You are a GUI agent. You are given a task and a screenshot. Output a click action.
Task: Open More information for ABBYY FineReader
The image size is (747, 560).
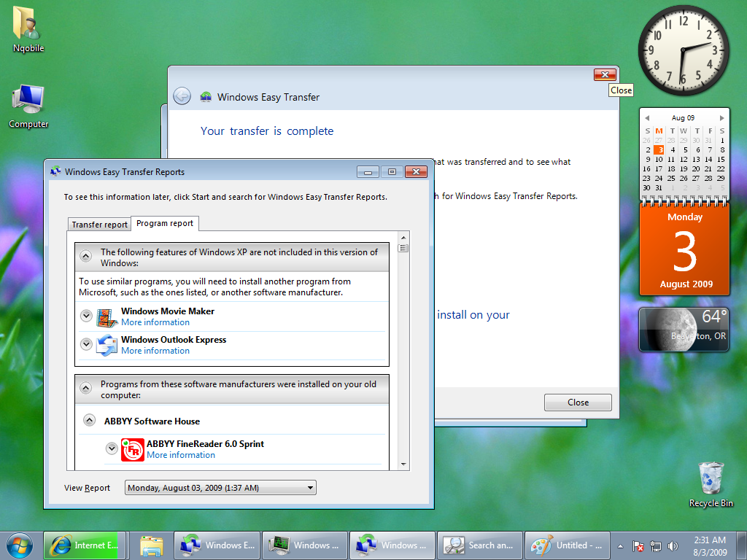pos(181,455)
